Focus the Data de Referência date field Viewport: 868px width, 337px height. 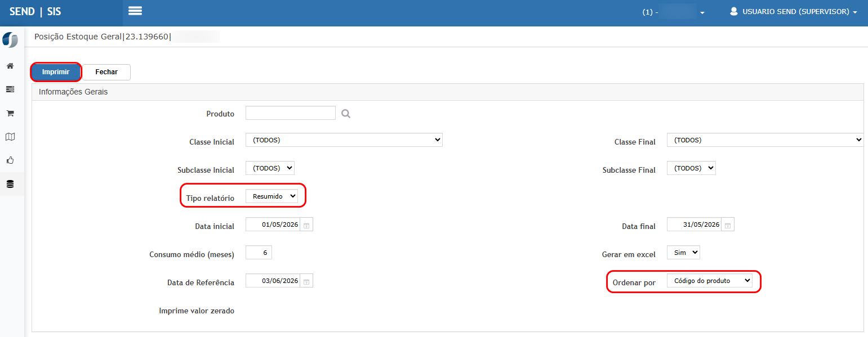[273, 281]
